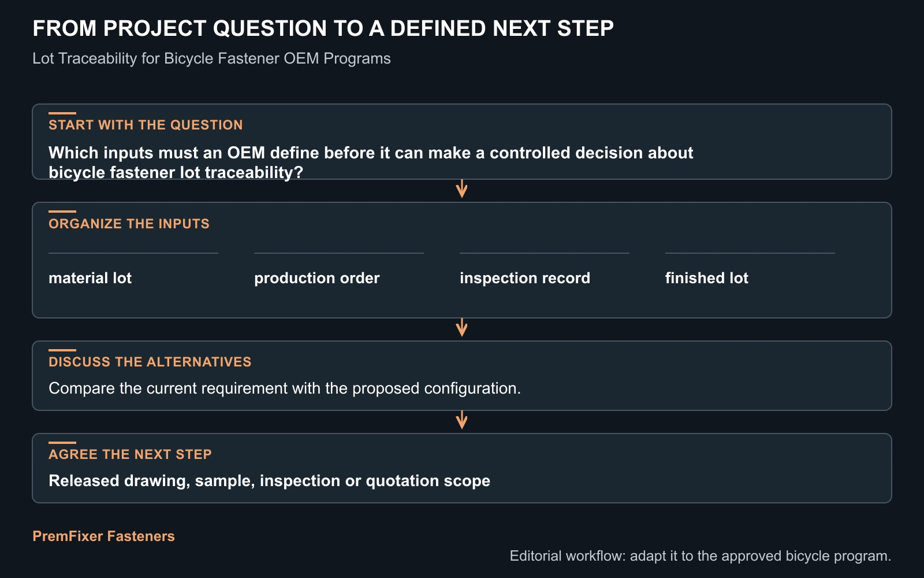Click the arrow below Organize the Inputs
Viewport: 924px width, 578px height.
(x=461, y=328)
